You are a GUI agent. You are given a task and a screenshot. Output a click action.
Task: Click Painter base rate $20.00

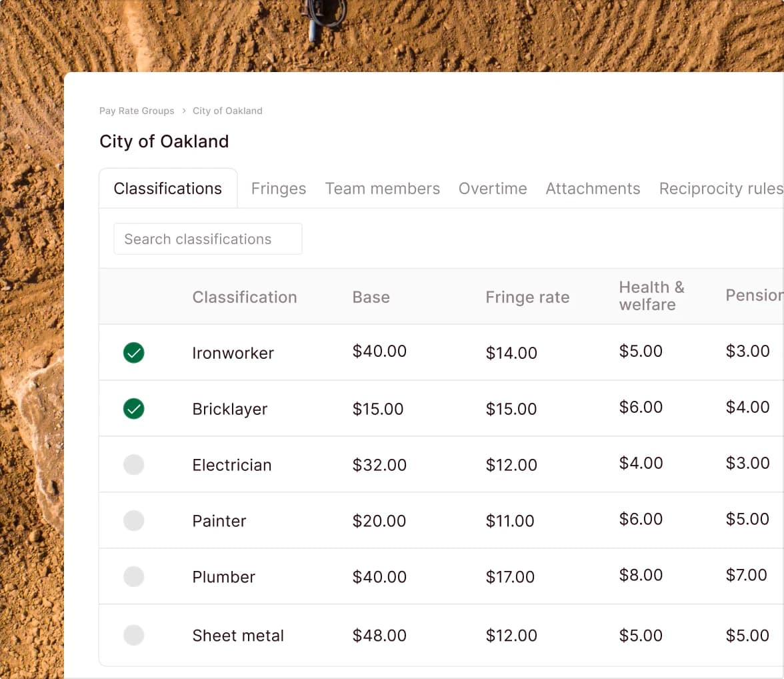point(379,522)
